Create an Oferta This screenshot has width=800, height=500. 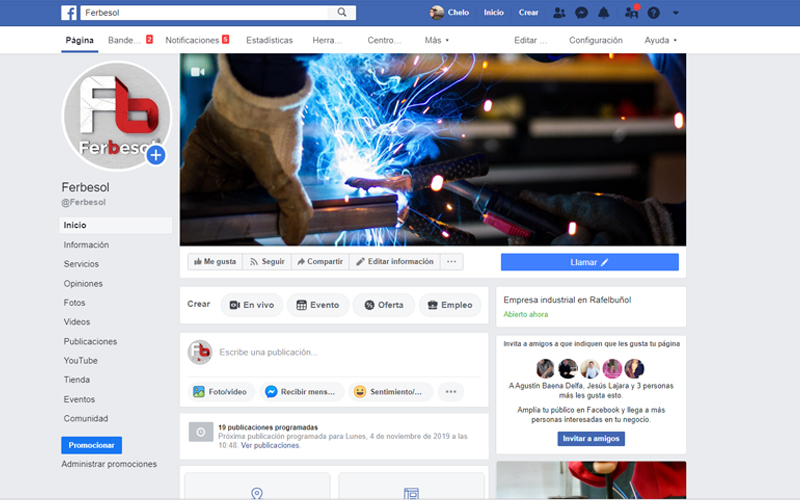[x=384, y=305]
